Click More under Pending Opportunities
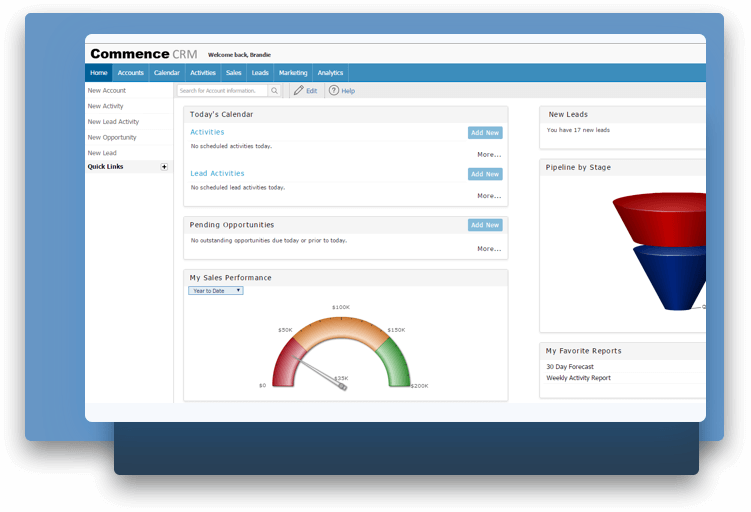751x512 pixels. pyautogui.click(x=489, y=248)
